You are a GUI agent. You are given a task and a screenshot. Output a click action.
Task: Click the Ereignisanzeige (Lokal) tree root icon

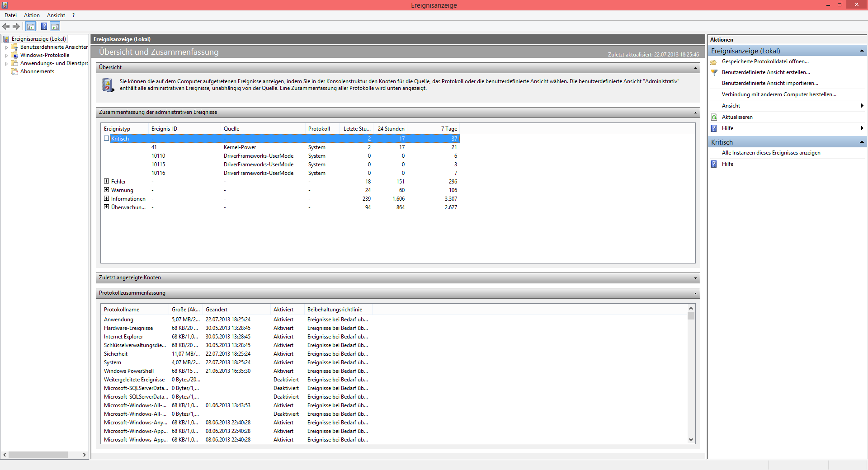click(6, 39)
